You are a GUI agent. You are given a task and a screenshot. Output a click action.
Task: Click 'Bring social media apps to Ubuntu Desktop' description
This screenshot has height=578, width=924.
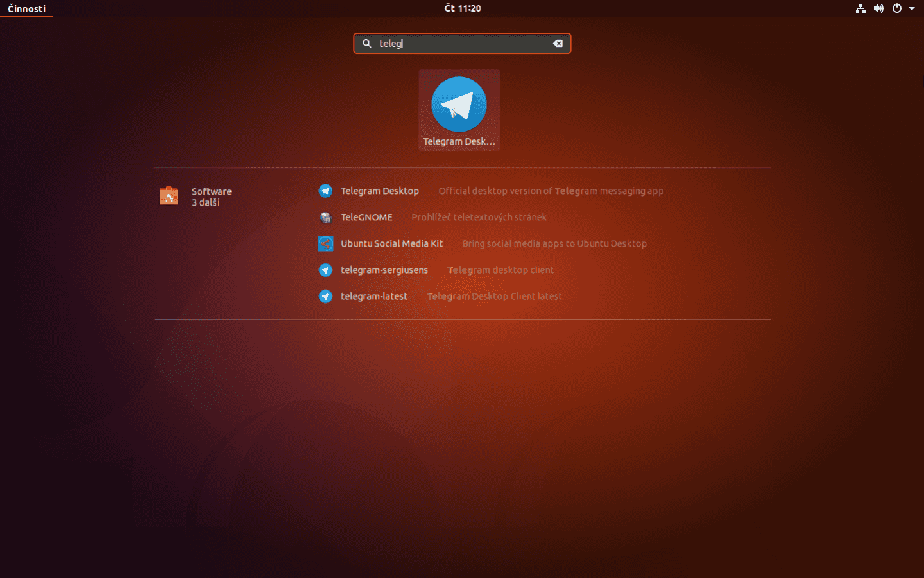pos(554,243)
